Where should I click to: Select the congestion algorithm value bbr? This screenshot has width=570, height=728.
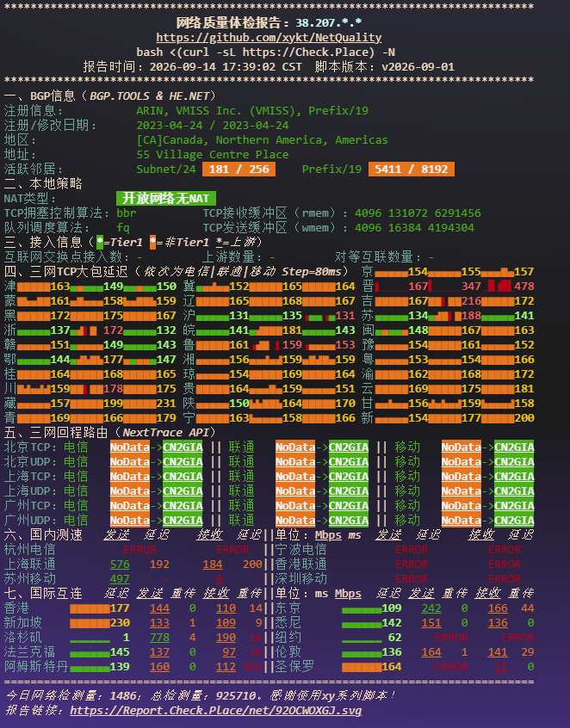(x=127, y=213)
